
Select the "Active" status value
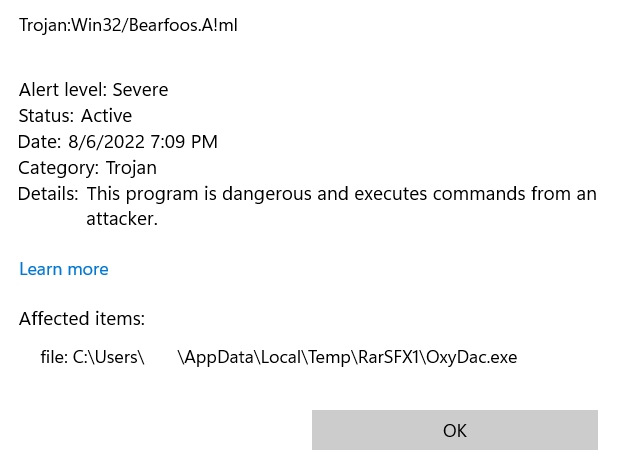[x=107, y=116]
